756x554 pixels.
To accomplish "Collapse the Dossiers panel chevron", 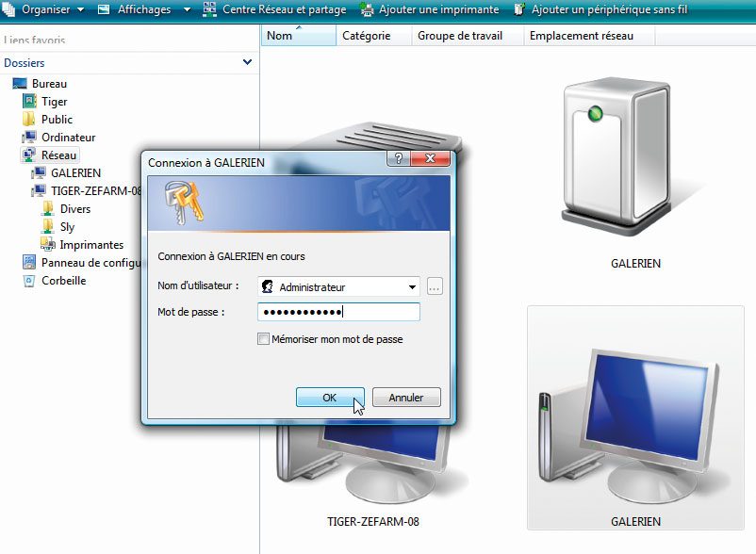I will (247, 62).
